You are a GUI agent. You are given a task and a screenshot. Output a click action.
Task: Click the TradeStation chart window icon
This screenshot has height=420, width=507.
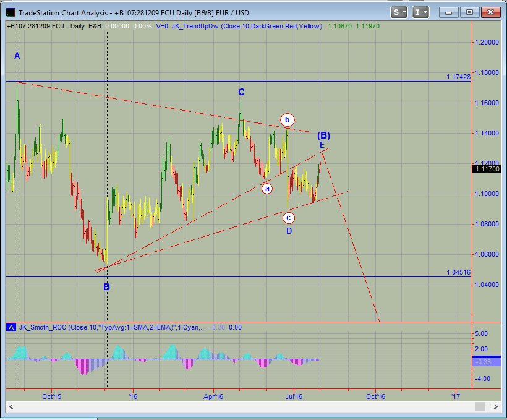pos(11,12)
